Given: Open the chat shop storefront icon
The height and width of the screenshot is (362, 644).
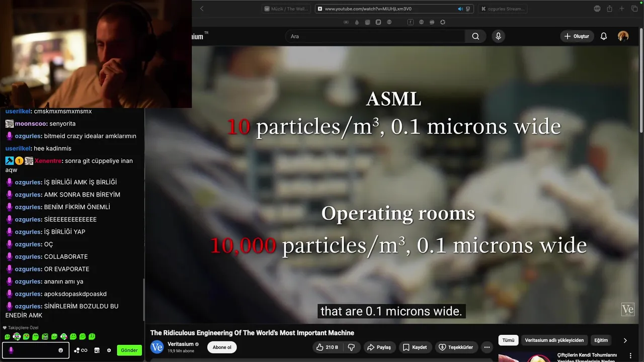Looking at the screenshot, I should coord(97,350).
